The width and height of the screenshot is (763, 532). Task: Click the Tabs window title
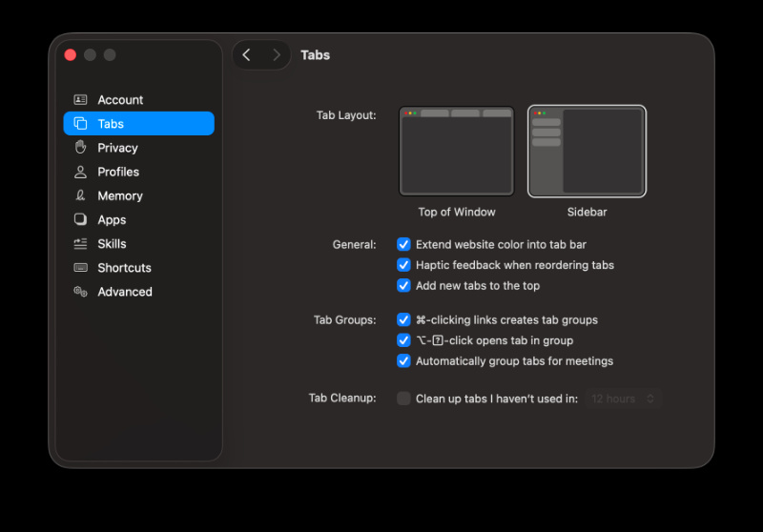pyautogui.click(x=315, y=55)
